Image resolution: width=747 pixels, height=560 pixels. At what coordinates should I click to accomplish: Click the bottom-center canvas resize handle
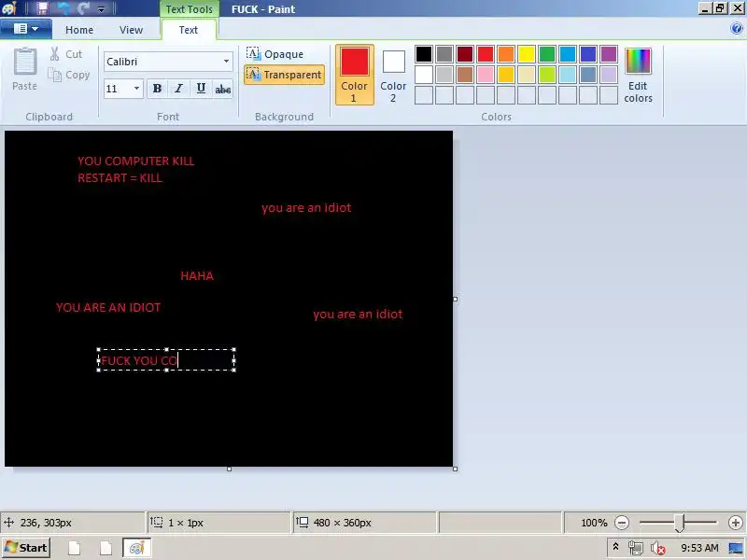click(x=229, y=469)
